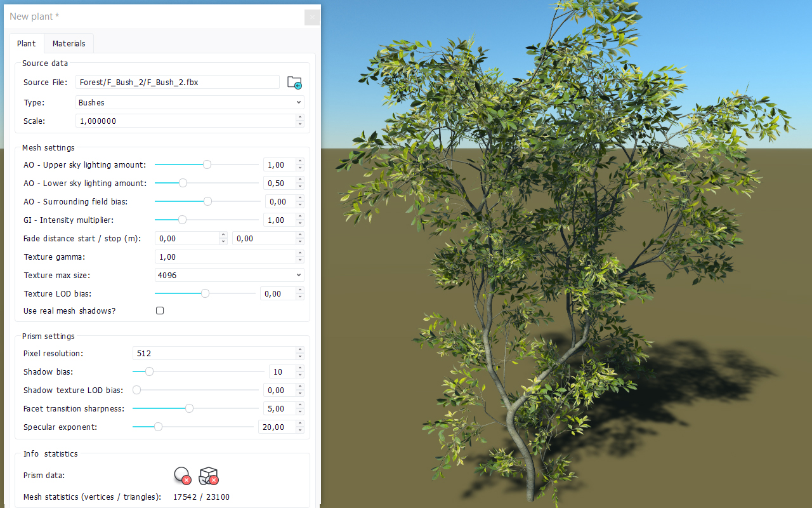Viewport: 812px width, 508px height.
Task: Decrease Specular exponent with down arrow
Action: pyautogui.click(x=300, y=431)
